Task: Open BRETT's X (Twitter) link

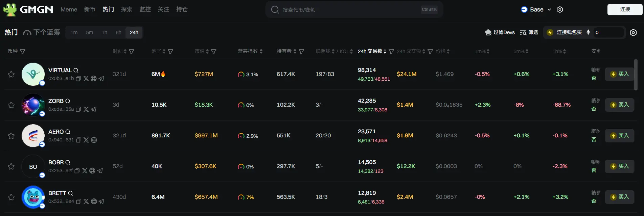Action: 86,201
